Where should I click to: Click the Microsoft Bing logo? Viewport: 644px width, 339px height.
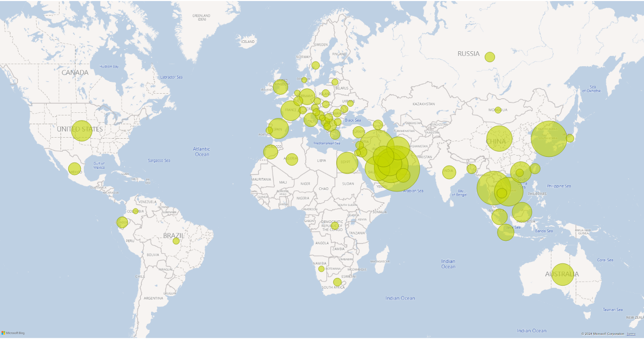[13, 333]
